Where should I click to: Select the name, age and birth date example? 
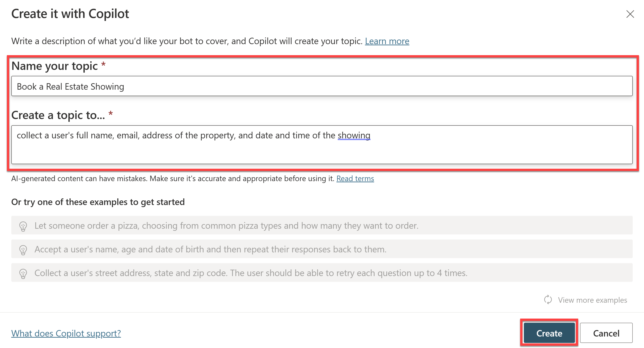pos(322,249)
